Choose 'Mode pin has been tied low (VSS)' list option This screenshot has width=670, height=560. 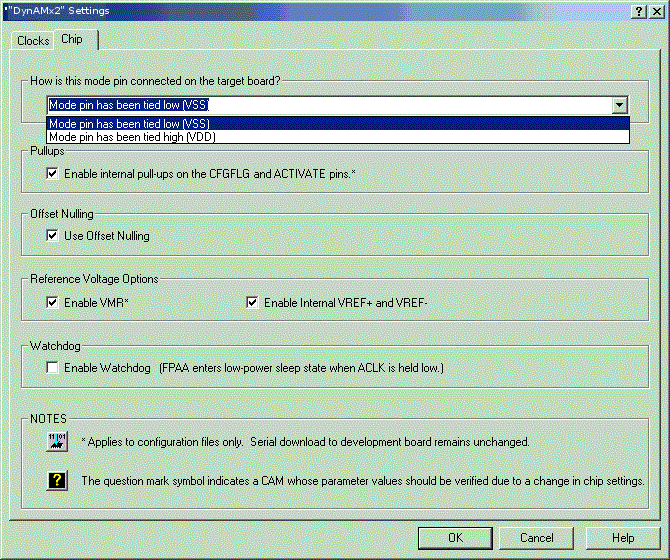click(x=338, y=123)
